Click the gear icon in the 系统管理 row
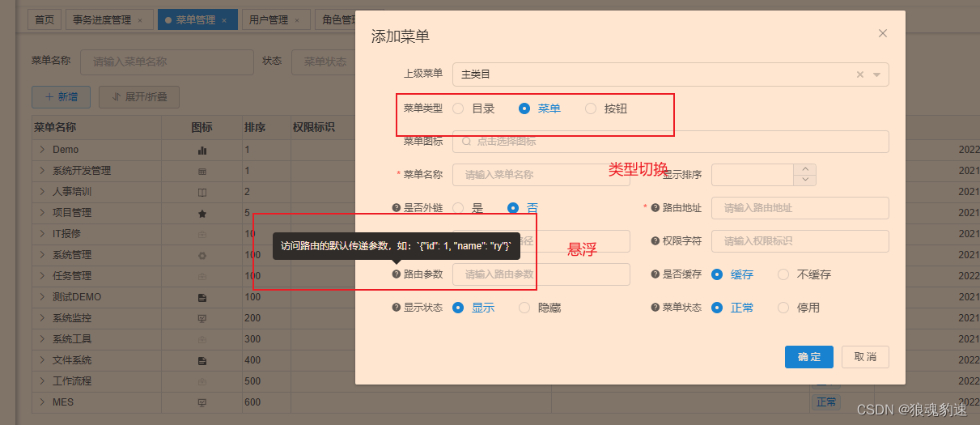980x425 pixels. 202,255
